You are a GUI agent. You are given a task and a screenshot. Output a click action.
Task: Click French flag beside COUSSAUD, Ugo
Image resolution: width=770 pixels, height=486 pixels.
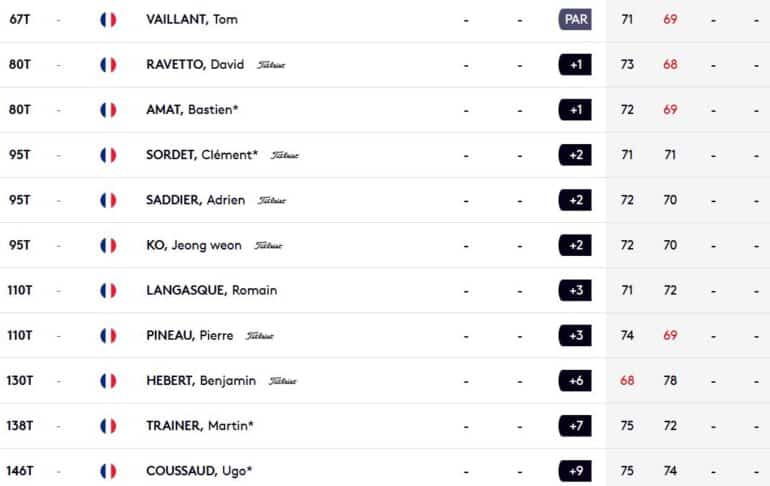pos(108,471)
